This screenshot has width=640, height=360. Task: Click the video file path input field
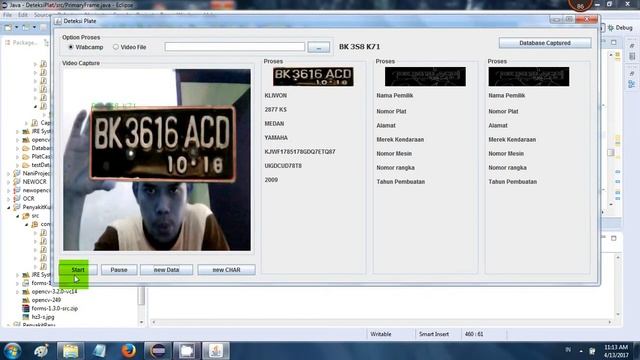point(235,47)
